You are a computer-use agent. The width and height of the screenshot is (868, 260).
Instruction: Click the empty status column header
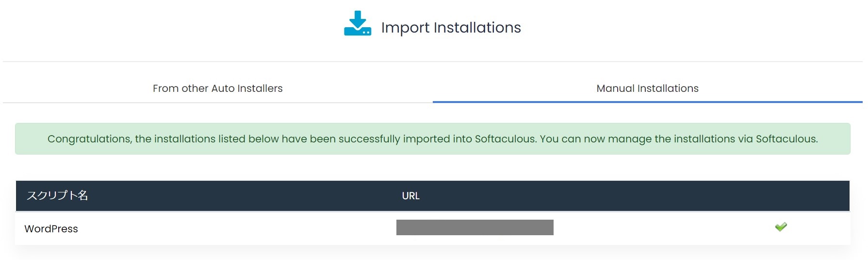tap(781, 196)
